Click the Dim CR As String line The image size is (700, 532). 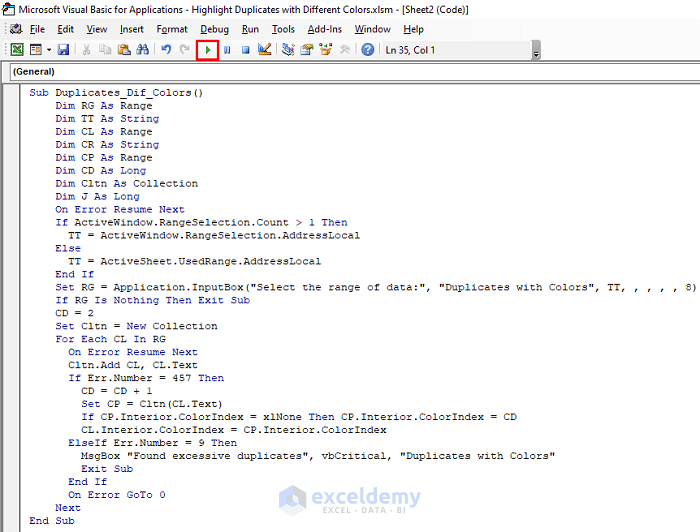point(107,145)
